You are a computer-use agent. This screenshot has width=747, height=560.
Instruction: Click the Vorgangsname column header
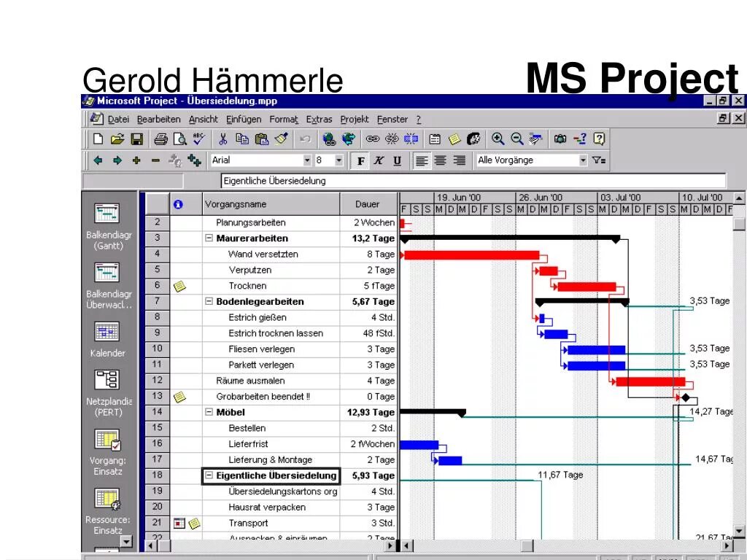point(271,204)
